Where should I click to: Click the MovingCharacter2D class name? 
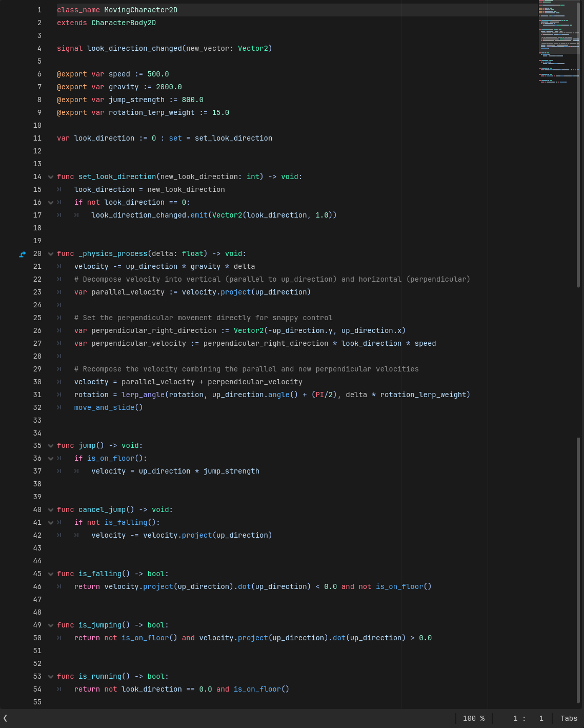click(x=141, y=10)
